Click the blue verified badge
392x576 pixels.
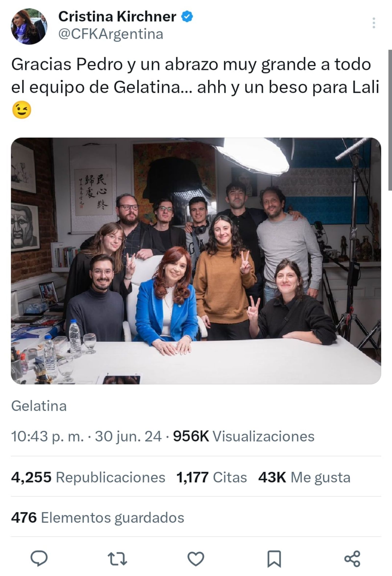[x=187, y=17]
